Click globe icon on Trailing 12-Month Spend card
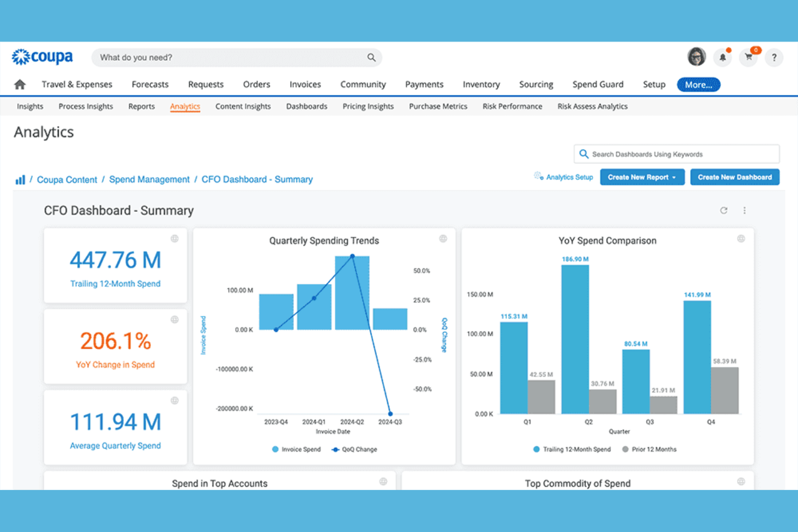Screen dimensions: 798x532 click(x=175, y=238)
